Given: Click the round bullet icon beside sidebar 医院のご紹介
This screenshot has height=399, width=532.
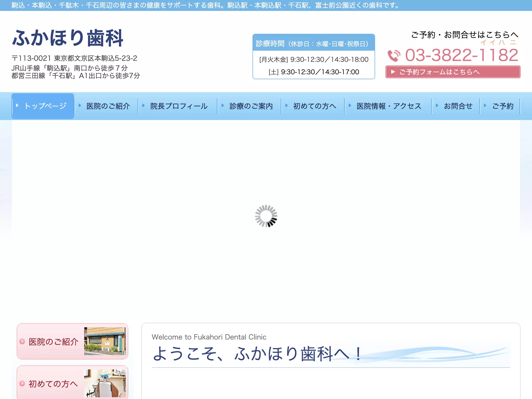Looking at the screenshot, I should click(22, 341).
